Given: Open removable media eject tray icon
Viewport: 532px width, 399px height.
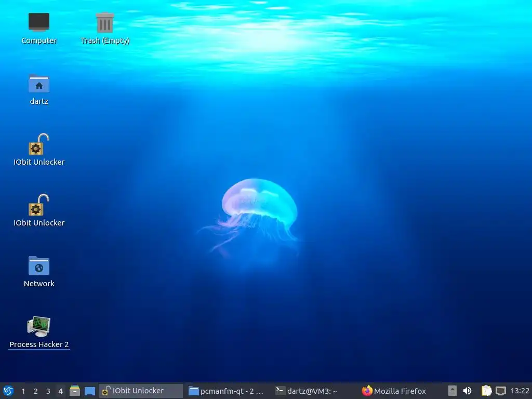Looking at the screenshot, I should click(453, 391).
